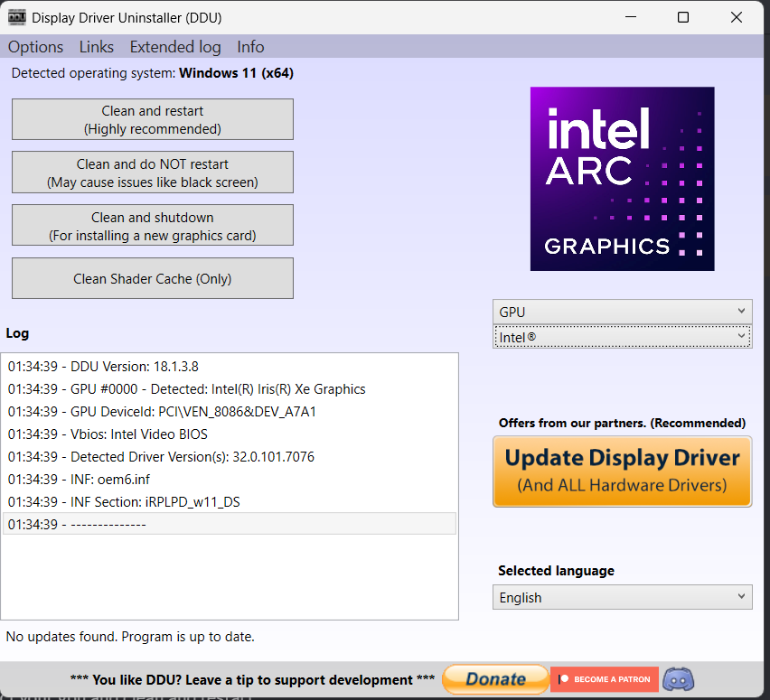The image size is (770, 700).
Task: Click Detected operating system Windows 11 text
Action: [x=153, y=73]
